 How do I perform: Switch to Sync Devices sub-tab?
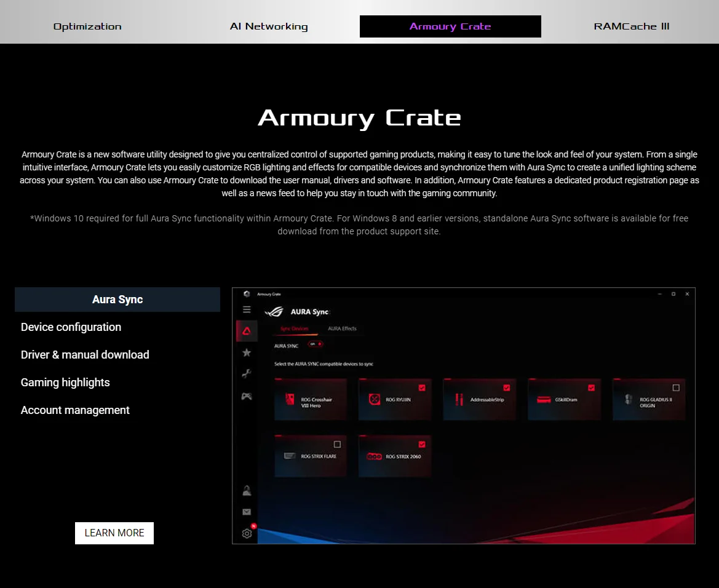(295, 328)
